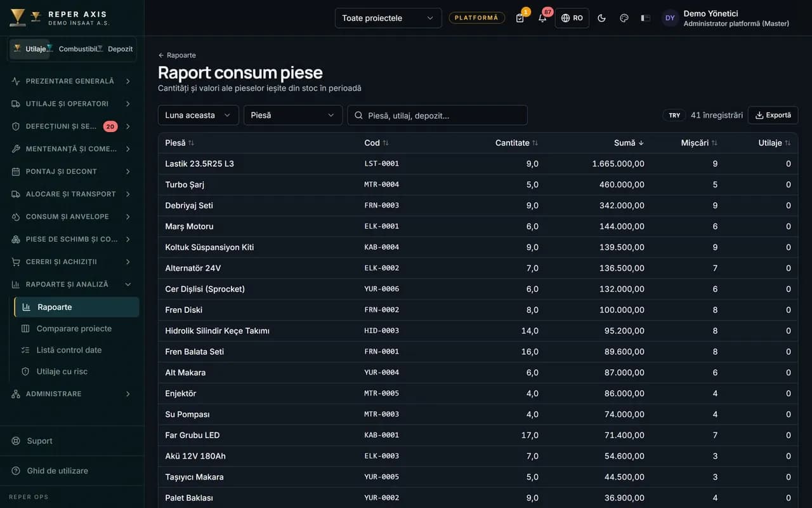The width and height of the screenshot is (812, 508).
Task: Click the truck icon beside Utilaje și Operatori
Action: pos(16,104)
